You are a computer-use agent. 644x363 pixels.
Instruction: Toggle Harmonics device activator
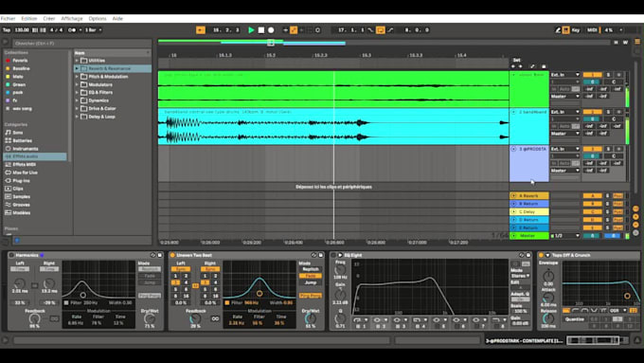(x=12, y=255)
